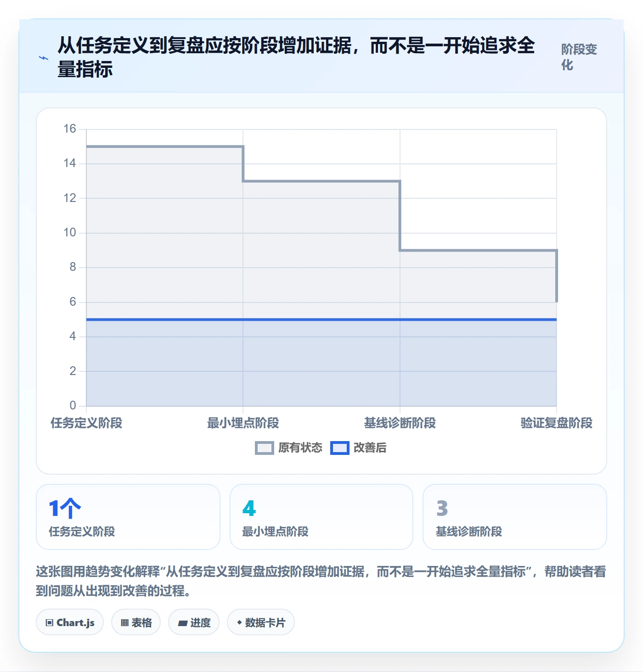Select the 1个 任务定义阶段 data card

[x=128, y=517]
